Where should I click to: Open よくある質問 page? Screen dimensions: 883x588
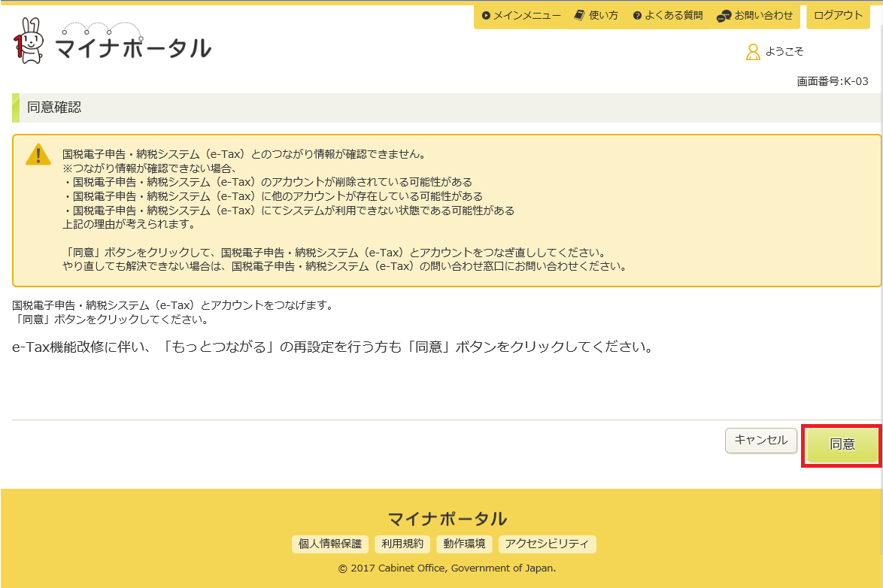click(x=668, y=16)
